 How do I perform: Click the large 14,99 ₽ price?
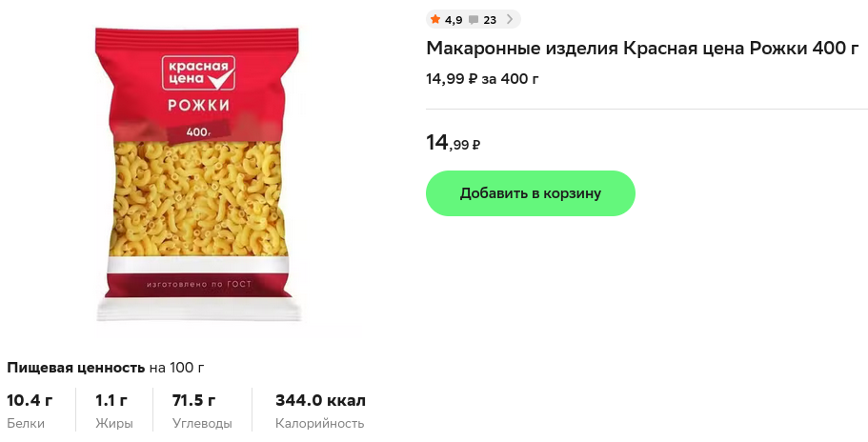click(x=453, y=143)
